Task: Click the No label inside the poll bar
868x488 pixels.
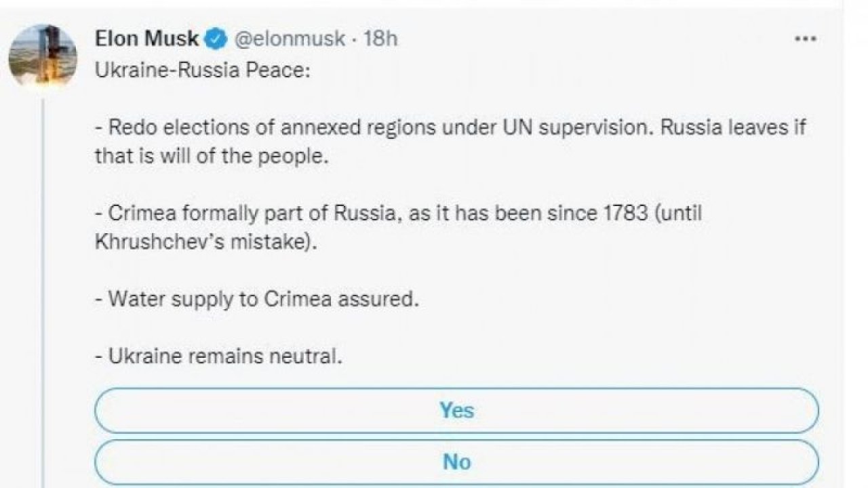Action: (458, 462)
